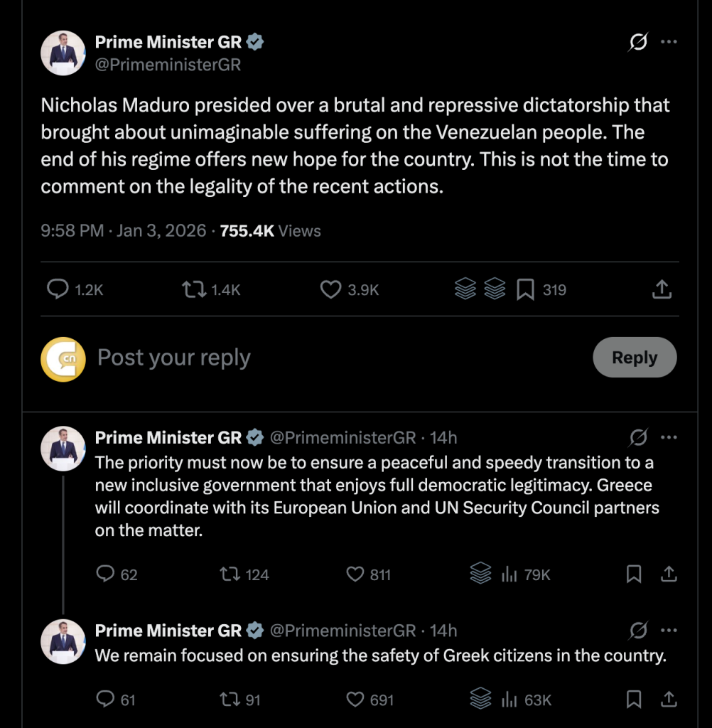Reply to the Greek citizens post with 61 replies
This screenshot has height=728, width=712.
[105, 699]
